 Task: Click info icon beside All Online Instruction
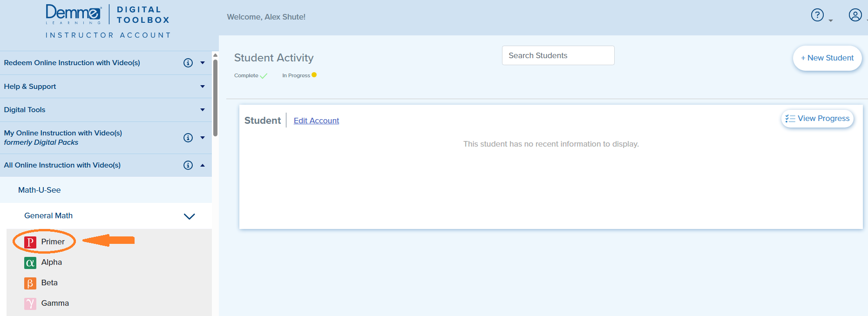pyautogui.click(x=188, y=165)
